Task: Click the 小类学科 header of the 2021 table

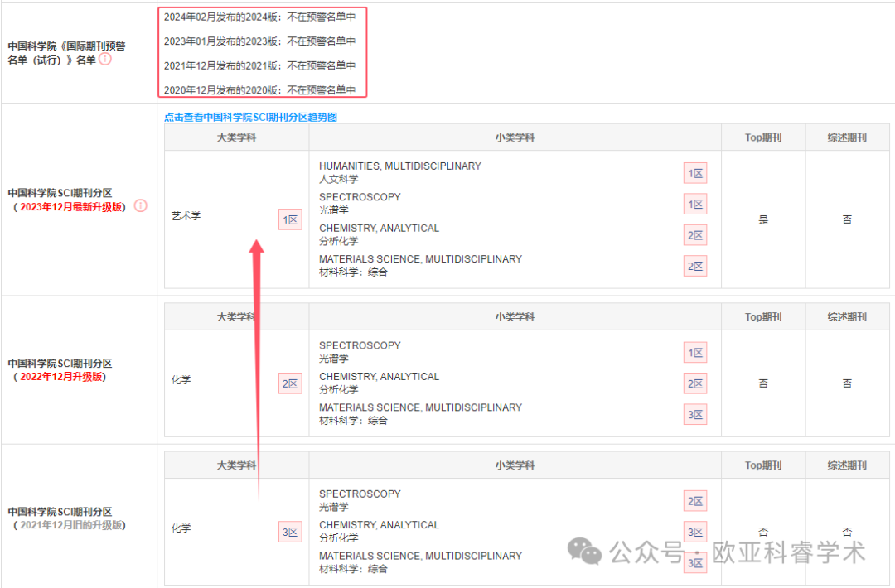Action: (515, 465)
